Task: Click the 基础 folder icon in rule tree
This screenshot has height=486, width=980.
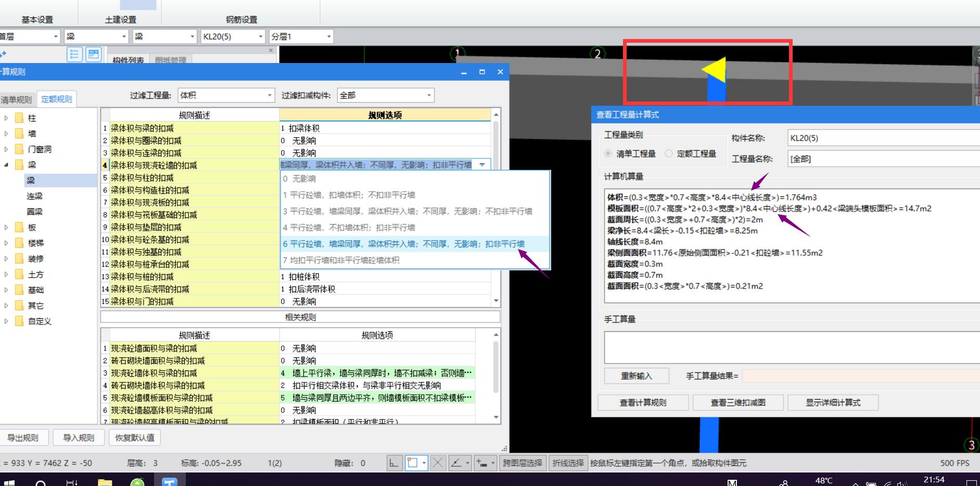Action: 19,290
